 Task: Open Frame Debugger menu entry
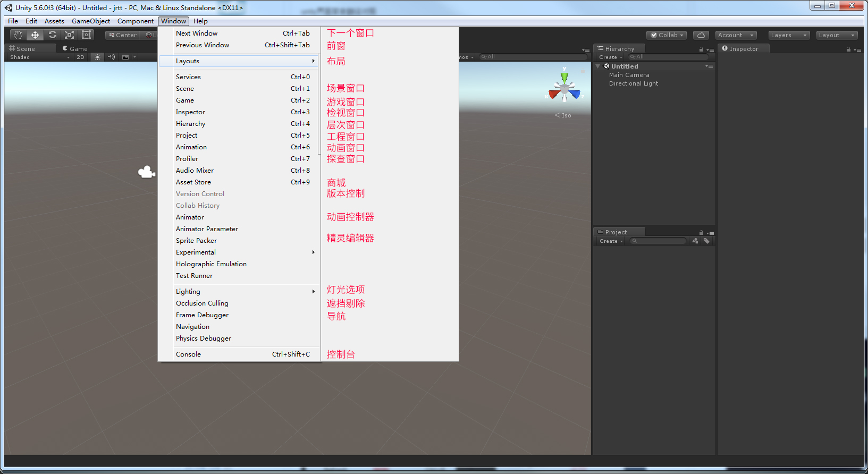coord(240,315)
